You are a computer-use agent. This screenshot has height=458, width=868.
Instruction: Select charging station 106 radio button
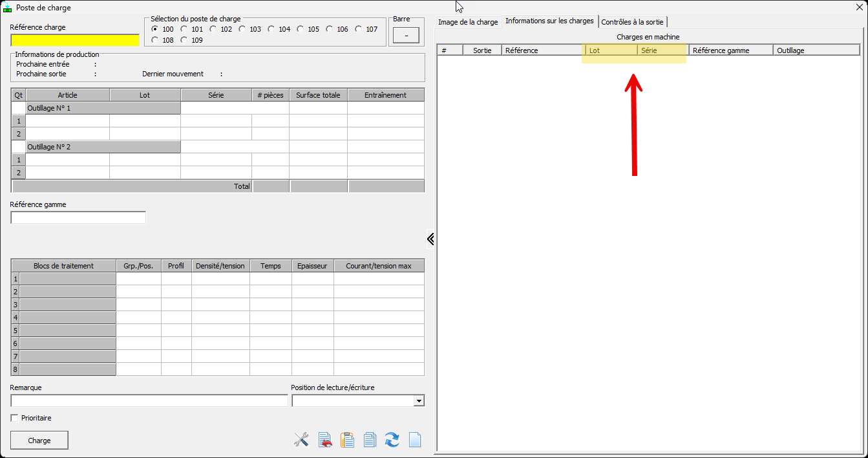click(330, 29)
